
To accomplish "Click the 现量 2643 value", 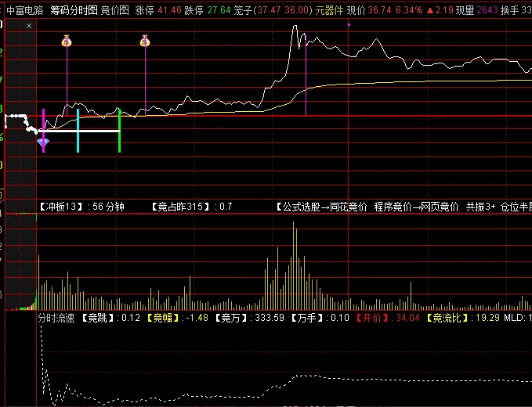I will 476,10.
